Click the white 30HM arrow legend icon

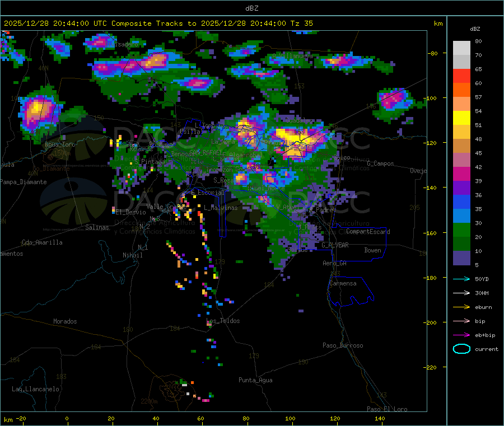461,293
